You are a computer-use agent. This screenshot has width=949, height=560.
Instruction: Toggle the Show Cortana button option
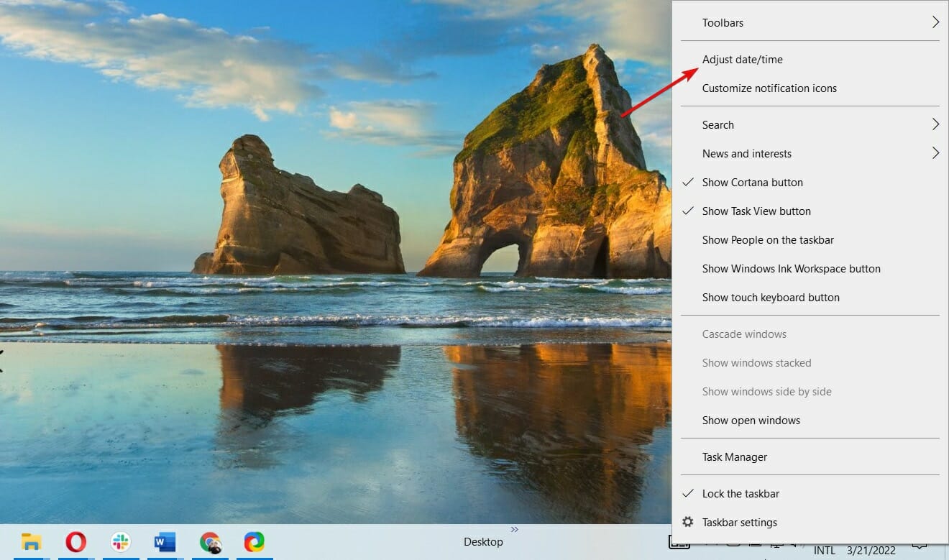tap(810, 183)
